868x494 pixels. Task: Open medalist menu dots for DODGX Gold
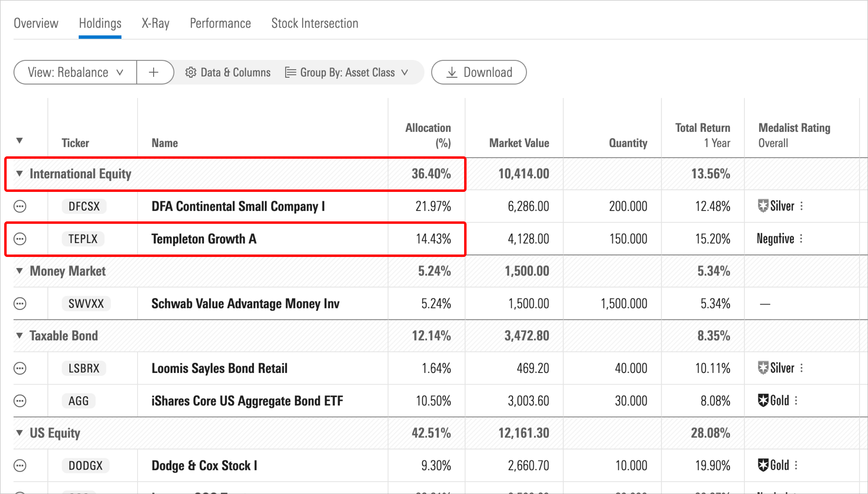[796, 465]
